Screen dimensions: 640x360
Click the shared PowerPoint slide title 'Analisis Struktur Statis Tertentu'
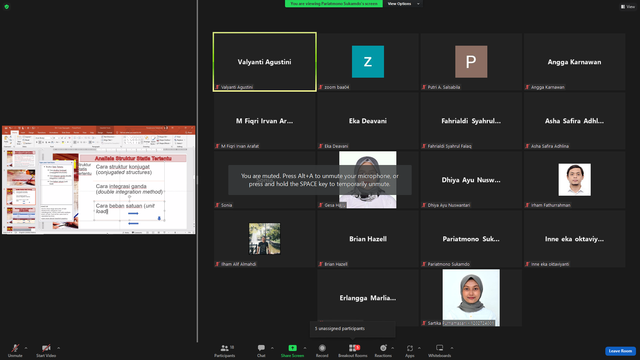tap(133, 158)
